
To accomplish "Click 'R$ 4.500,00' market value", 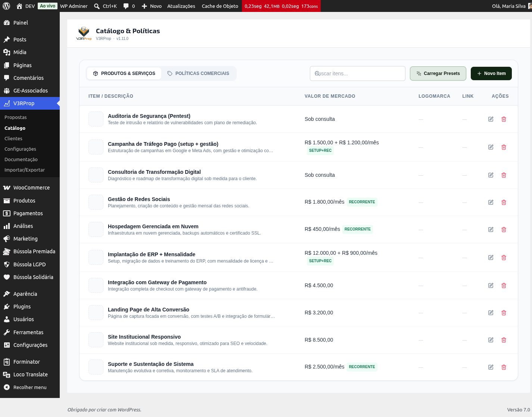I will [x=319, y=285].
